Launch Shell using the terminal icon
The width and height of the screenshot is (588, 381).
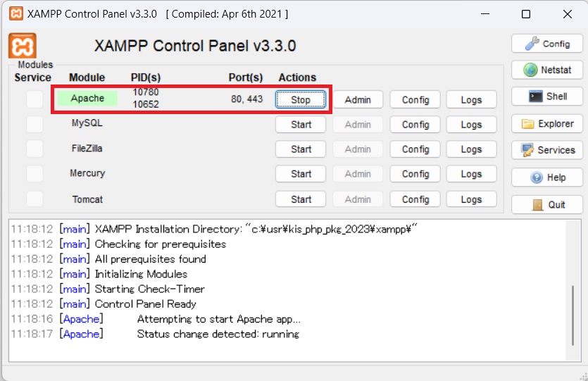547,96
